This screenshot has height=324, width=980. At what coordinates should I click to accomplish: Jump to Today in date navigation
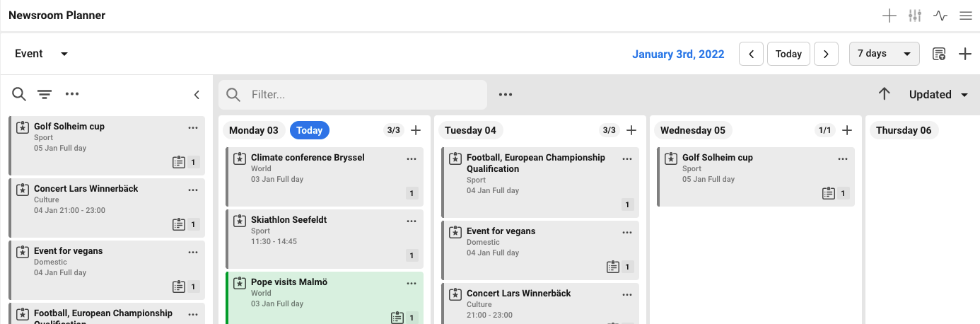coord(788,54)
